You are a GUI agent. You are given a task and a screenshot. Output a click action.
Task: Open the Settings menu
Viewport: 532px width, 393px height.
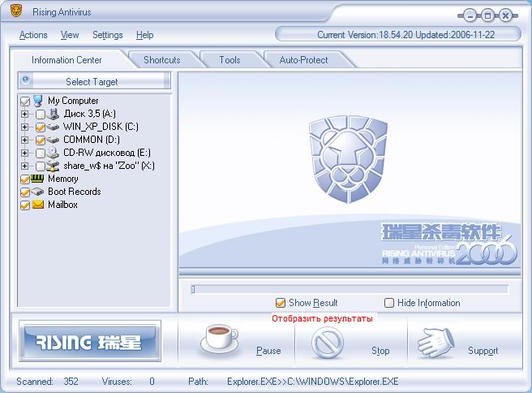pos(108,35)
